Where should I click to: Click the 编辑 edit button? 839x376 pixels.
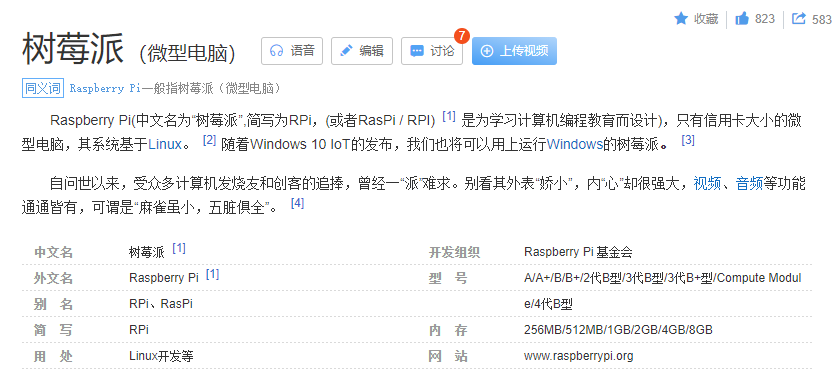click(x=362, y=51)
